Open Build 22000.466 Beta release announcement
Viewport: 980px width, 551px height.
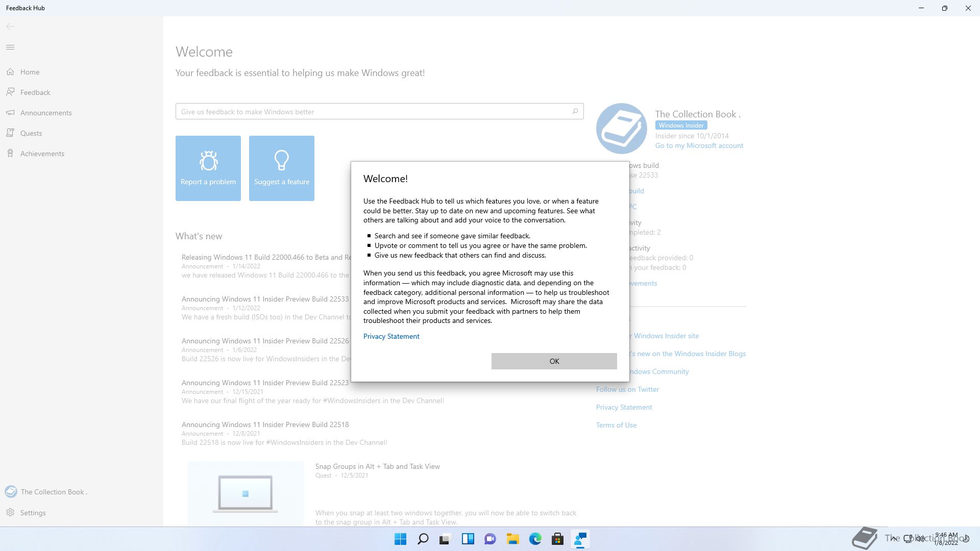coord(266,266)
